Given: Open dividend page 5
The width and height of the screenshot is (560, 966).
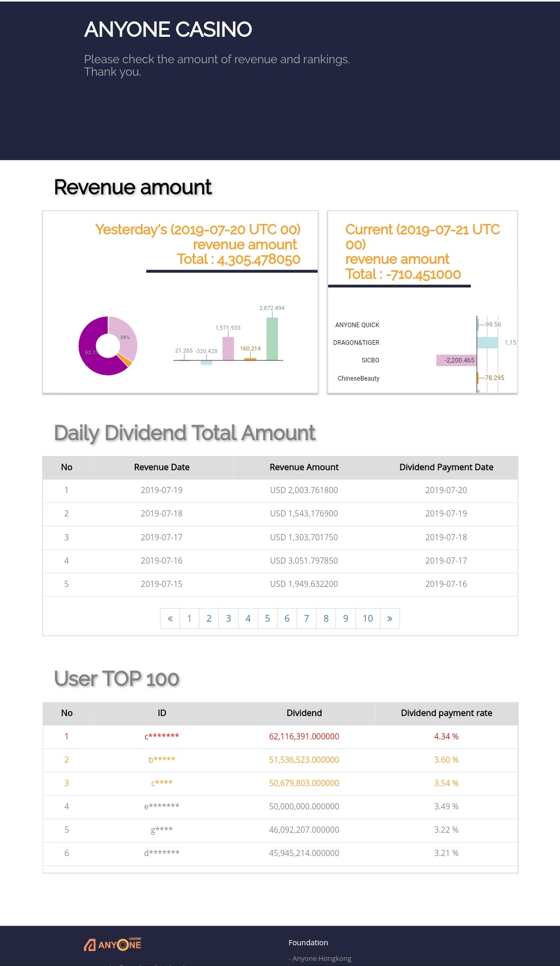Looking at the screenshot, I should (x=268, y=618).
